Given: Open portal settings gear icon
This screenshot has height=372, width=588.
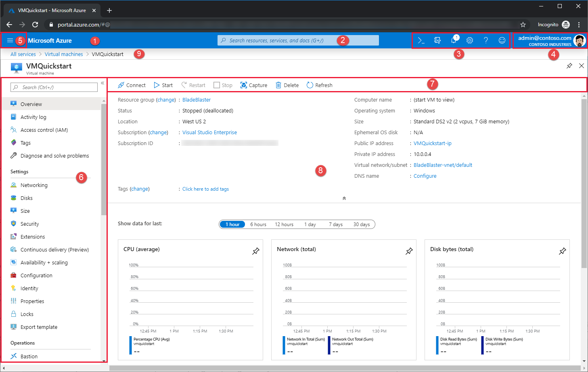Looking at the screenshot, I should [x=470, y=40].
